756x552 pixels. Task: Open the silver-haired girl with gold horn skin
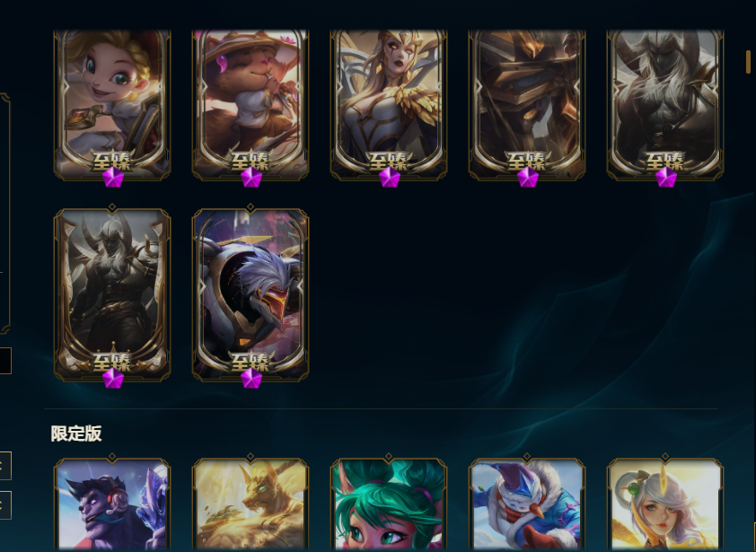click(665, 504)
